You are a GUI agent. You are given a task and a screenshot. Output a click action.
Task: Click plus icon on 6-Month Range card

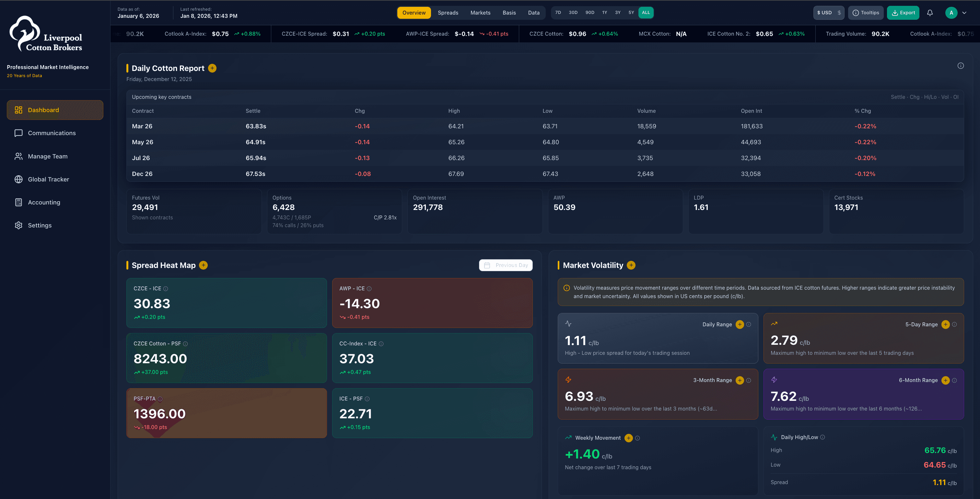945,380
